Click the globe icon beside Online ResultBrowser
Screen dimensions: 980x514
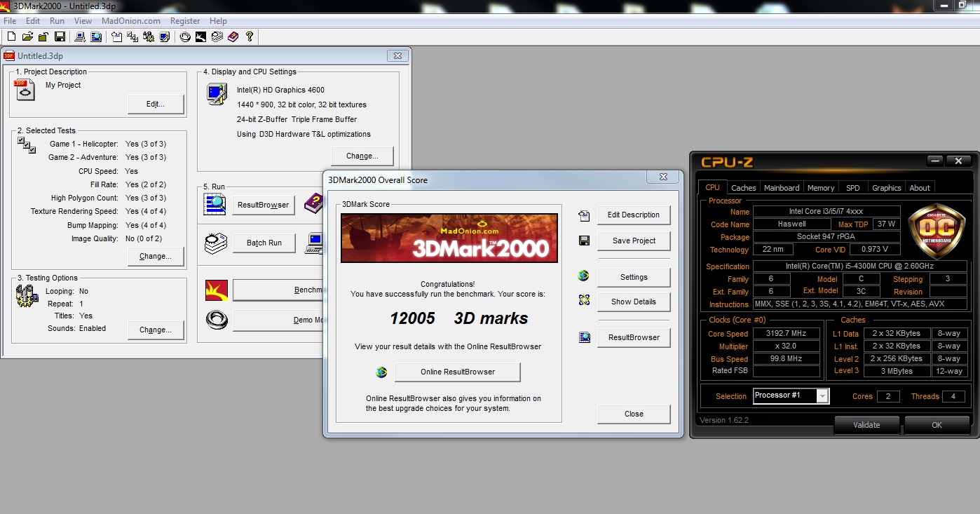point(381,372)
